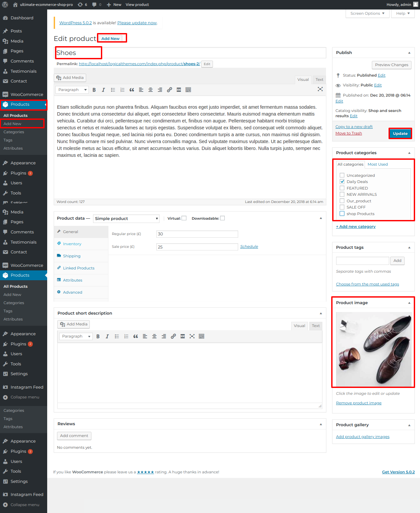
Task: Insert link in short description toolbar
Action: 173,336
